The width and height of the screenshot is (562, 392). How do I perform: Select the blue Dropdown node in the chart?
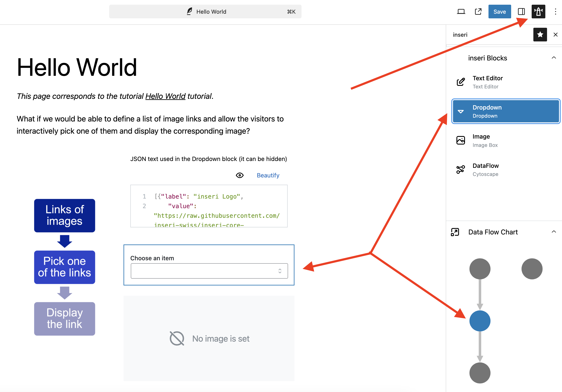tap(480, 321)
